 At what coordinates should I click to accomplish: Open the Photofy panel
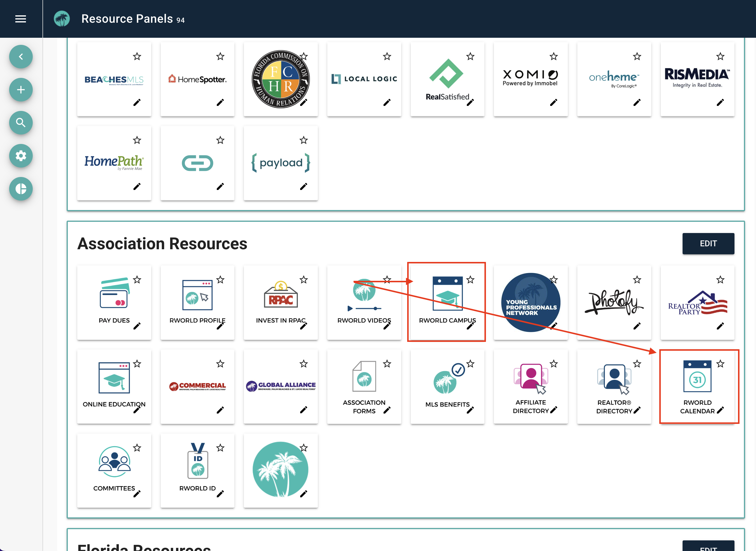614,303
